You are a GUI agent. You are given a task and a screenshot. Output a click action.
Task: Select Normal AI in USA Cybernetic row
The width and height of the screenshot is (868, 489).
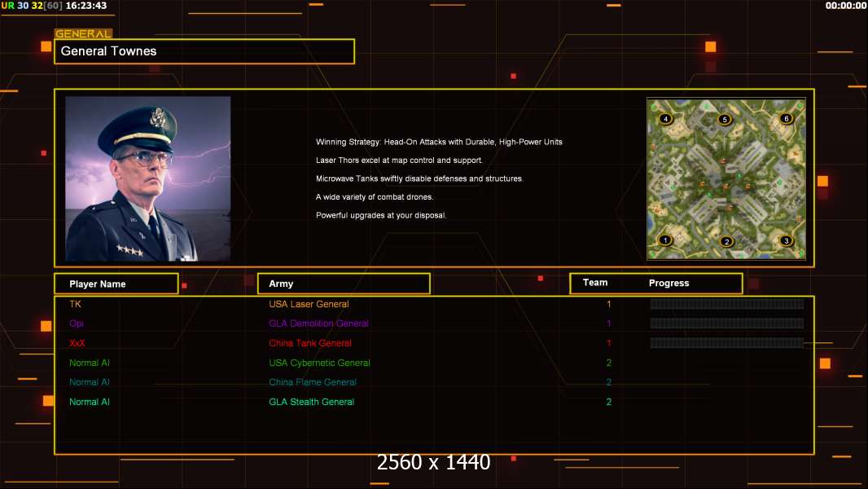tap(89, 363)
